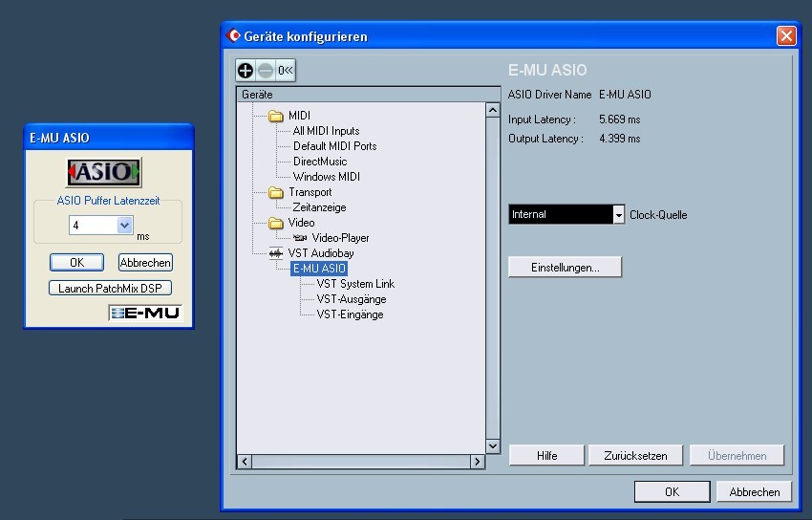Select VST-Ausgänge in the device tree

(352, 299)
